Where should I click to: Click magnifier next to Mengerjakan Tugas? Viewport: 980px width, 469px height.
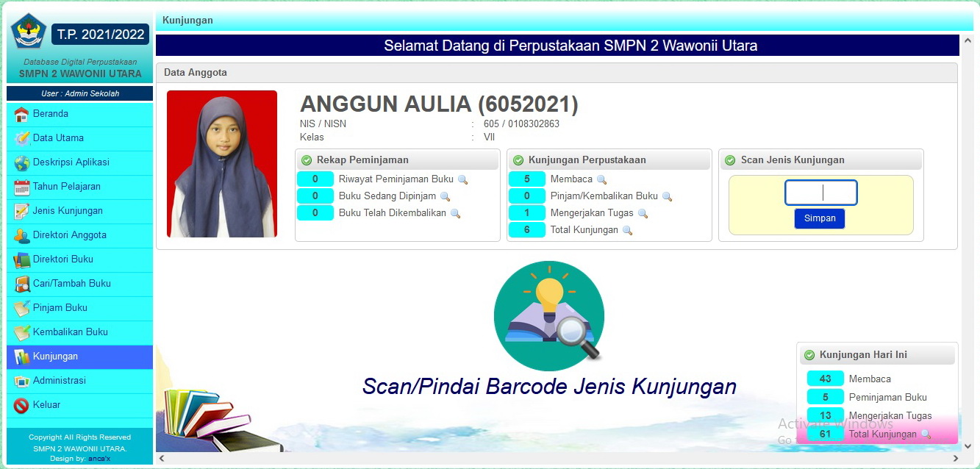[643, 214]
